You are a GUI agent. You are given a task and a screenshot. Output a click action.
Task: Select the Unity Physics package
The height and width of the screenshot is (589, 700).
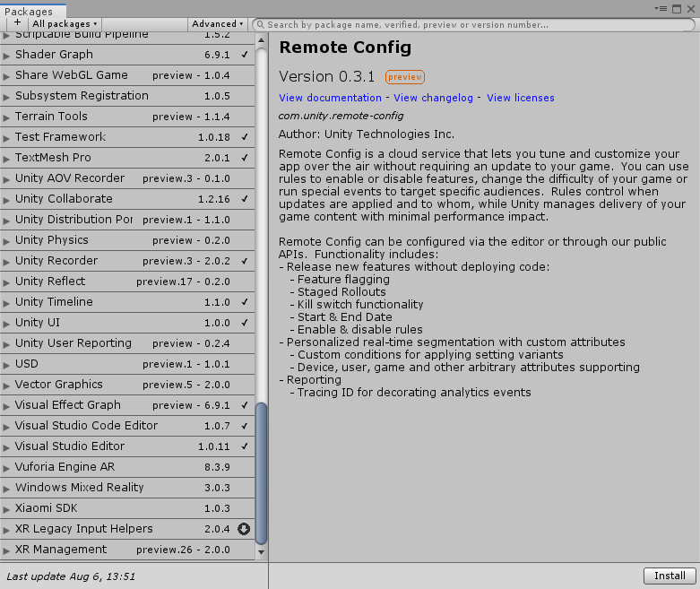point(127,239)
